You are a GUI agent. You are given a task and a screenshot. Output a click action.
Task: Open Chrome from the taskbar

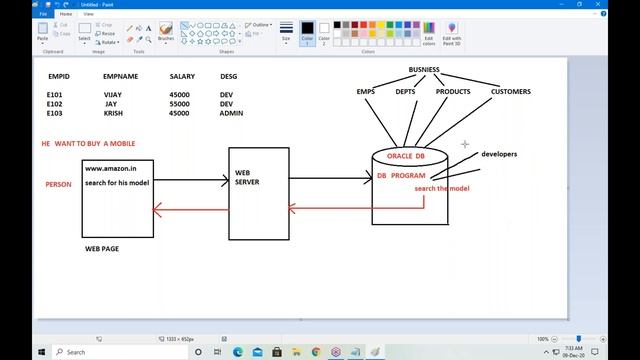(x=316, y=352)
